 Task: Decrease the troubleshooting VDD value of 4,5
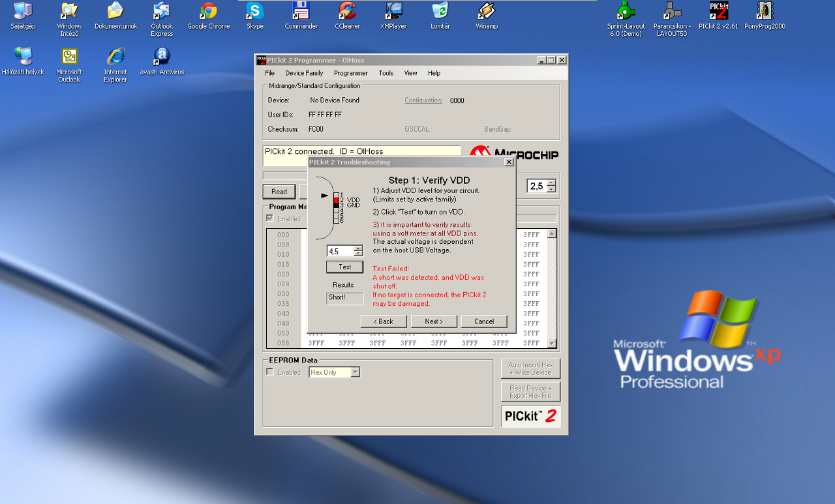pos(358,254)
